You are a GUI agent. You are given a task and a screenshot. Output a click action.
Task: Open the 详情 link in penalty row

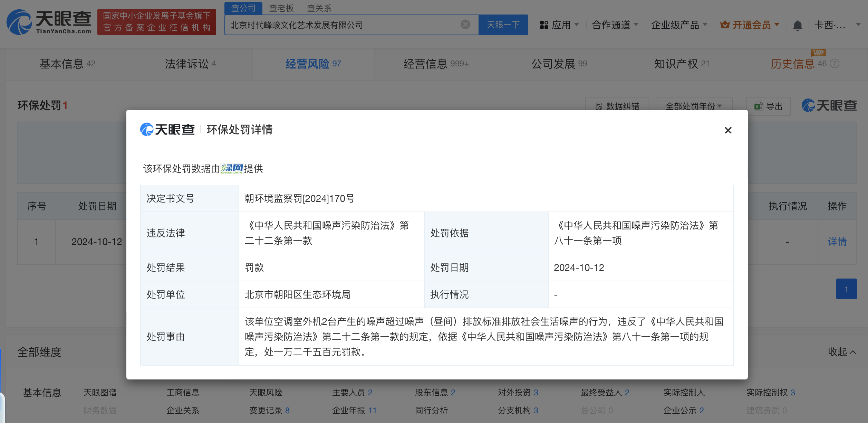pos(837,242)
